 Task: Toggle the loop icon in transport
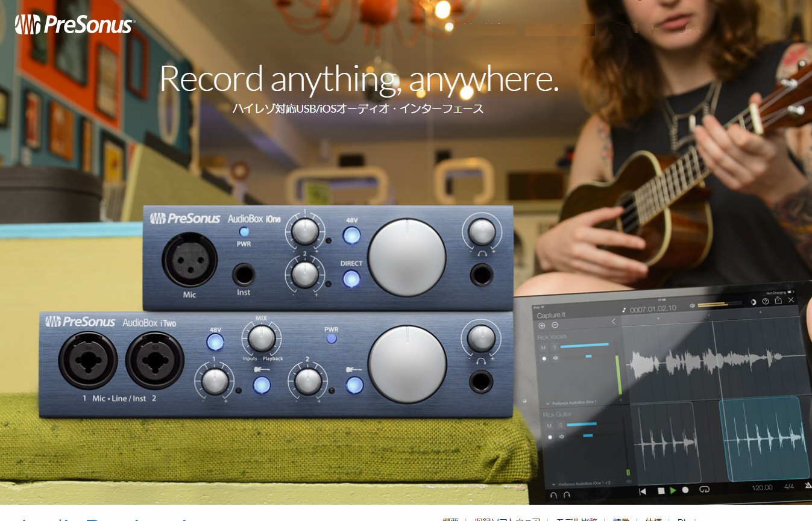(704, 489)
